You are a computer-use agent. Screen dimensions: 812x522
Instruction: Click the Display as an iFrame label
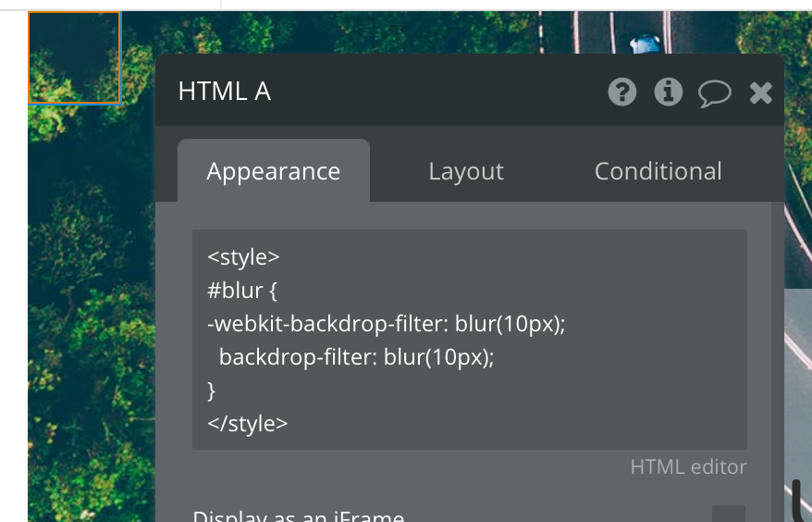tap(299, 516)
